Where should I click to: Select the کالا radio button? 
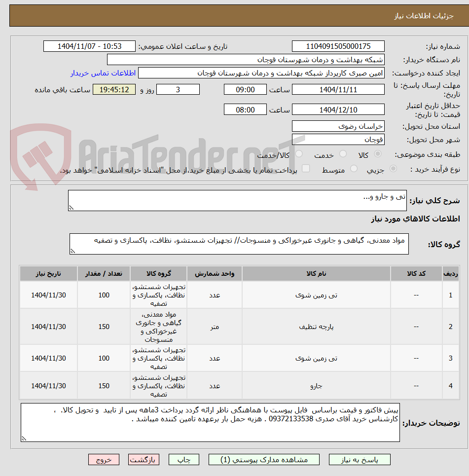pos(378,154)
